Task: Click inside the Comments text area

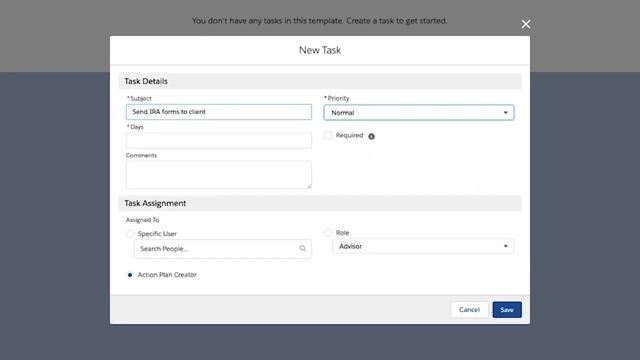Action: 219,175
